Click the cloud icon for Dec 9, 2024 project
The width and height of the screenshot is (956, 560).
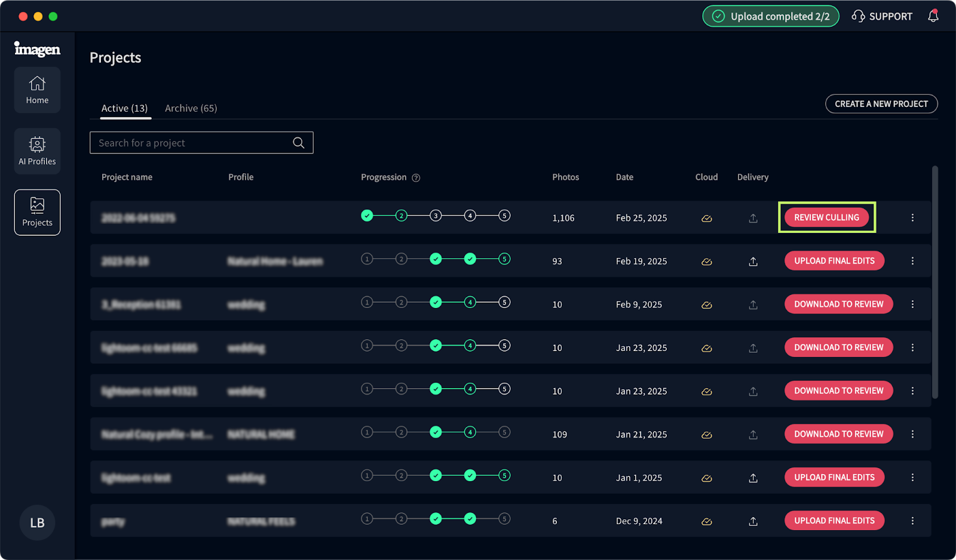(x=707, y=522)
